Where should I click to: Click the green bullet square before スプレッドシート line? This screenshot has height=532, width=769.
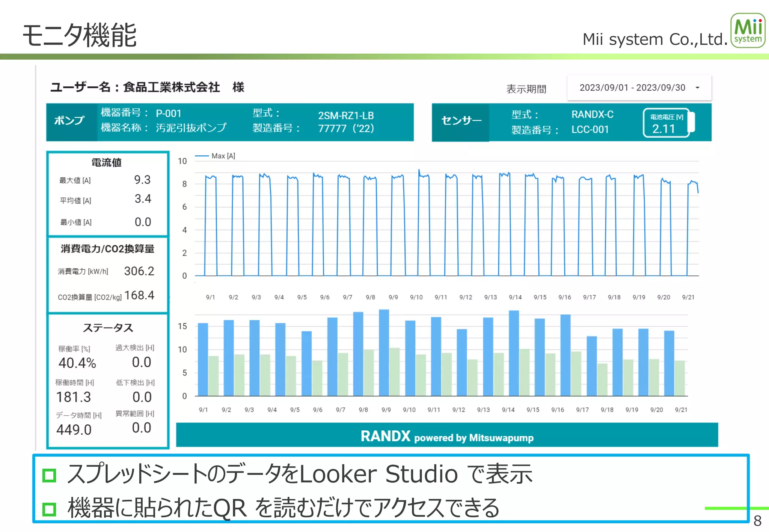(x=49, y=475)
